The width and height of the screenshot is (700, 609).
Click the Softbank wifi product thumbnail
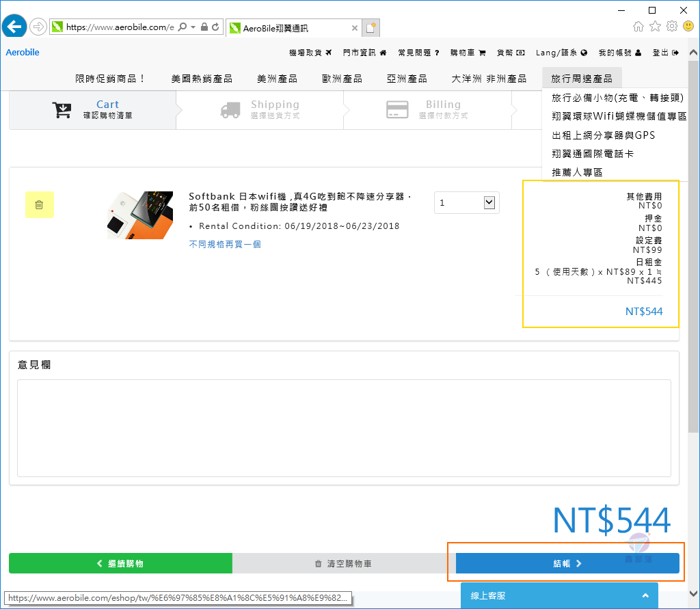(x=140, y=215)
